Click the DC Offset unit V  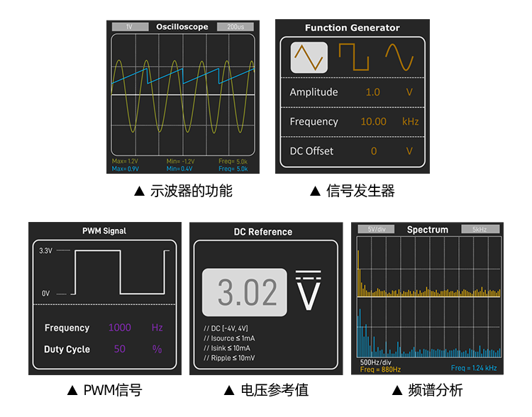tap(409, 151)
